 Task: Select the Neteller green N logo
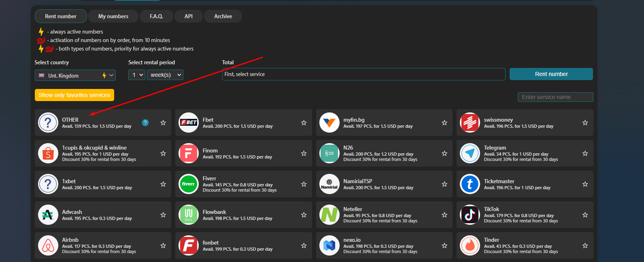coord(329,215)
